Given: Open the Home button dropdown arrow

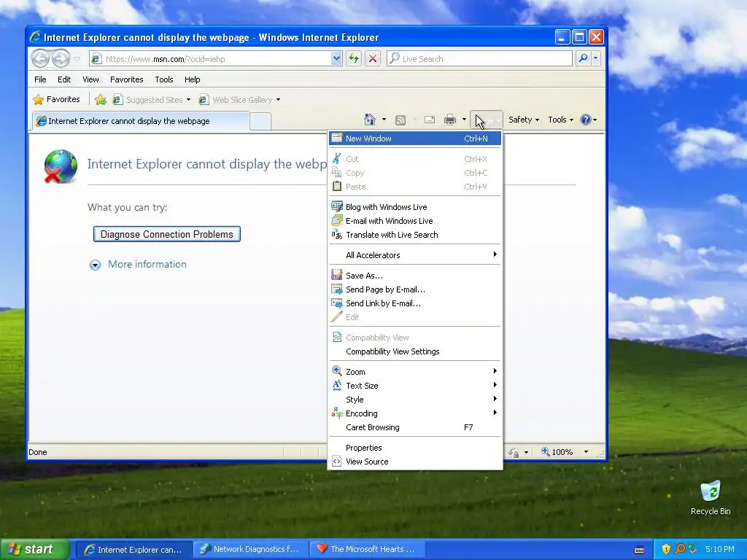Looking at the screenshot, I should point(384,120).
